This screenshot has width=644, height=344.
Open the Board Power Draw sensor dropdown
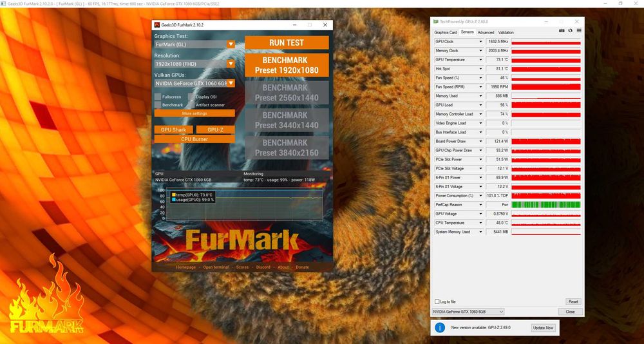tap(480, 141)
